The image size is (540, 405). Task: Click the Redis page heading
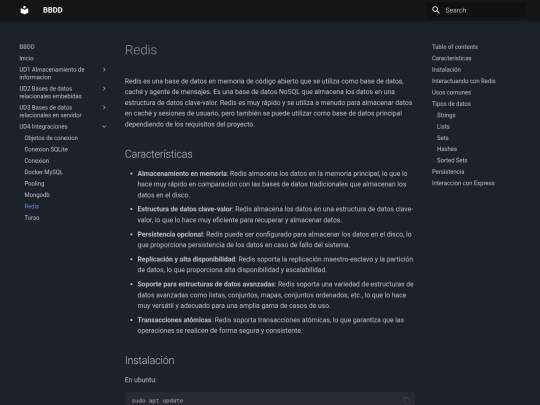(x=141, y=50)
